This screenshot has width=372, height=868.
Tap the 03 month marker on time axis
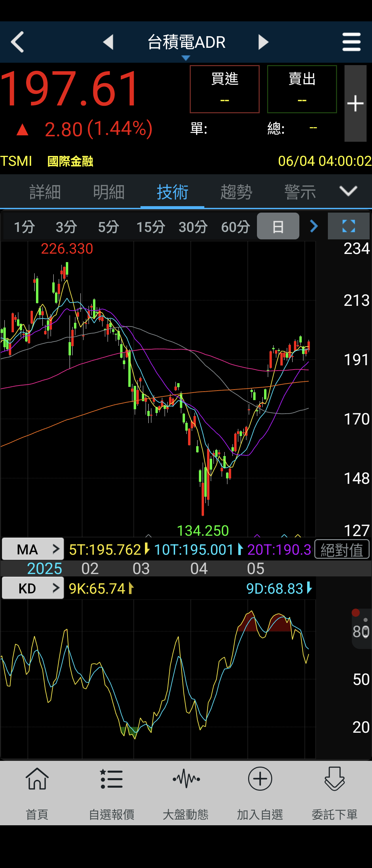coord(141,569)
